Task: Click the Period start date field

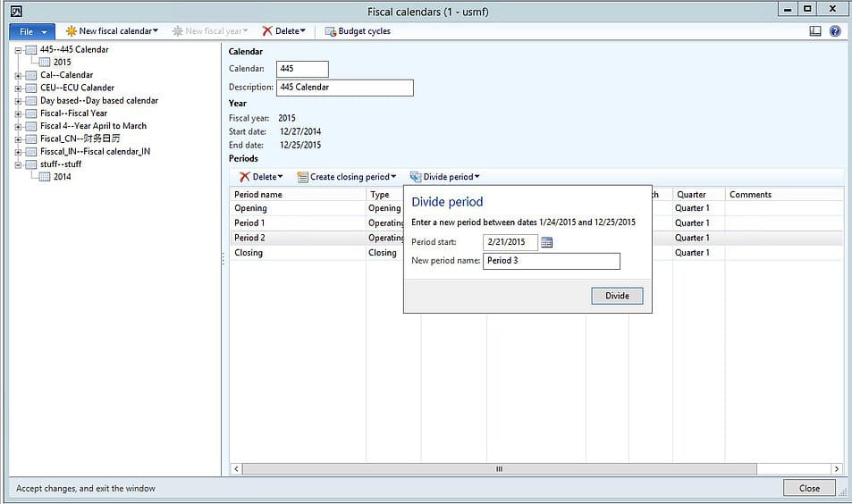Action: [x=510, y=242]
